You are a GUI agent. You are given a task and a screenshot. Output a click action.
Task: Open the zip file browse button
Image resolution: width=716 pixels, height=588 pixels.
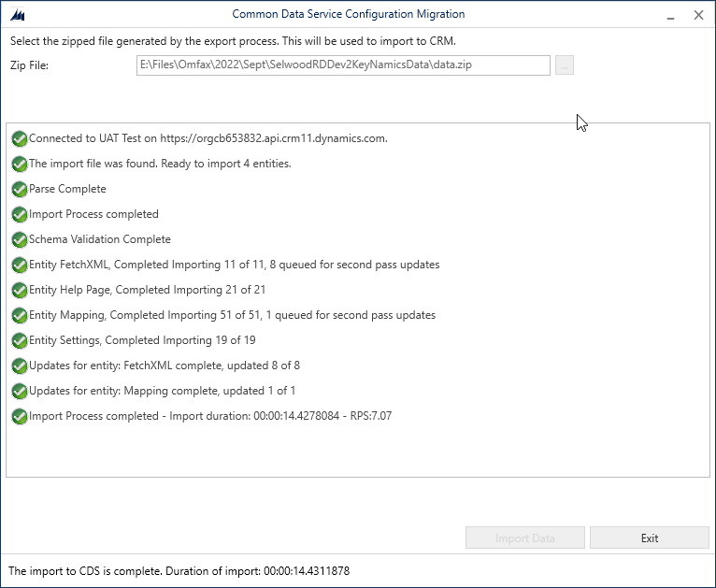(565, 65)
